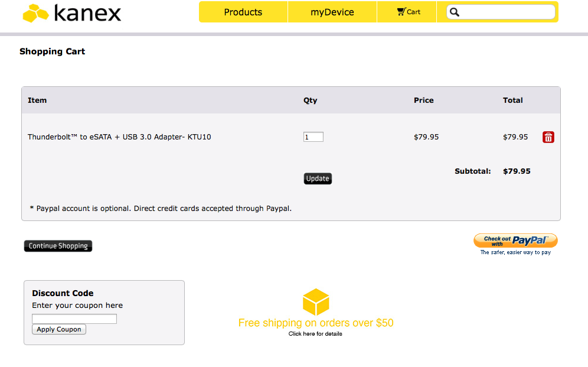
Task: Click the Continue Shopping button
Action: coord(58,246)
